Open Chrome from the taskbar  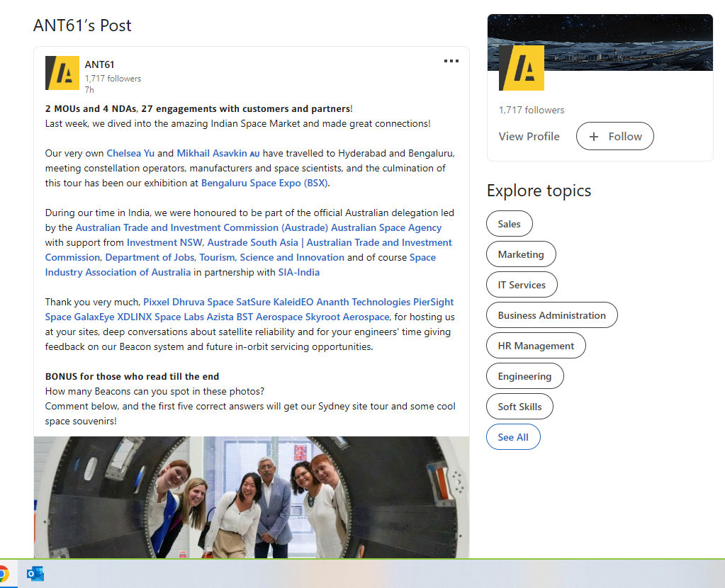point(4,574)
